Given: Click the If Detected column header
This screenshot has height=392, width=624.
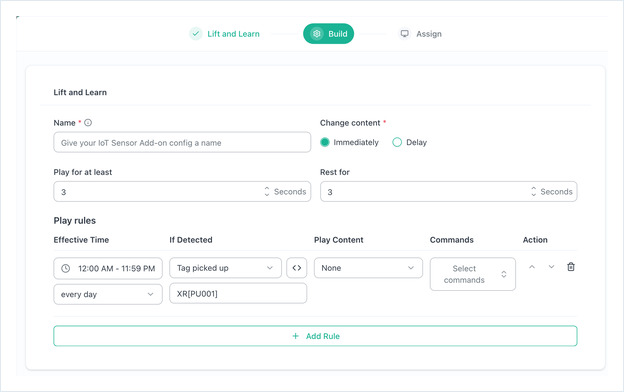Looking at the screenshot, I should point(191,240).
